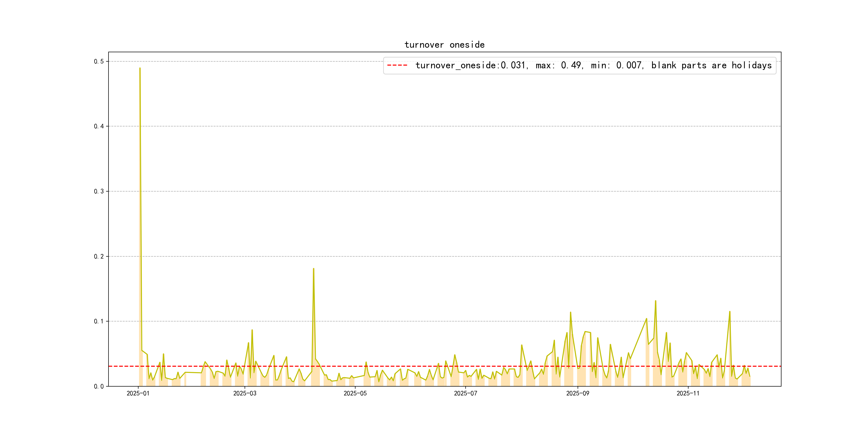Click the legend text 'turnover_oneside:0.031'

(470, 65)
